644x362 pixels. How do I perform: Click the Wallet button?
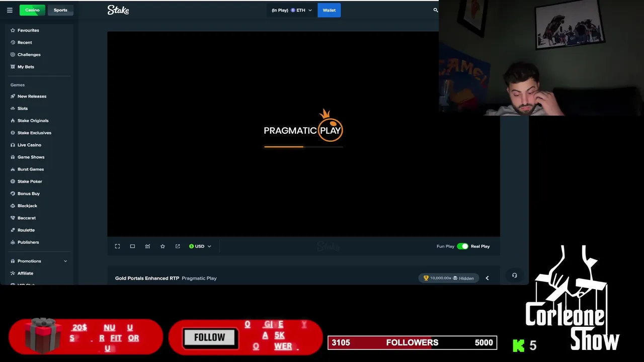click(329, 10)
